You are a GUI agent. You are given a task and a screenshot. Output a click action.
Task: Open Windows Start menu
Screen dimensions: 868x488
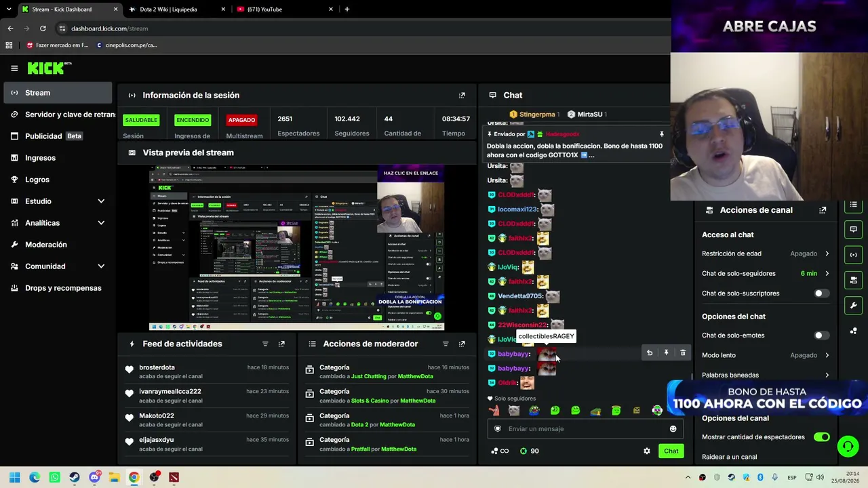click(x=14, y=477)
